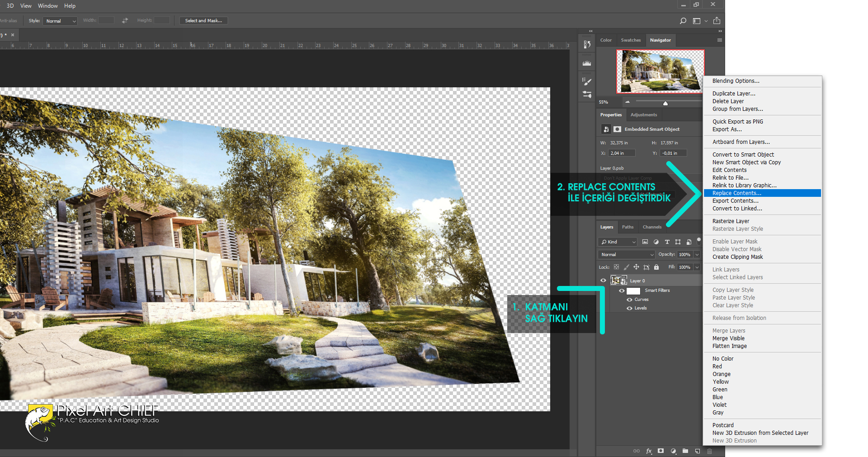Image resolution: width=868 pixels, height=457 pixels.
Task: Choose Edit Contents from context menu
Action: pos(762,170)
